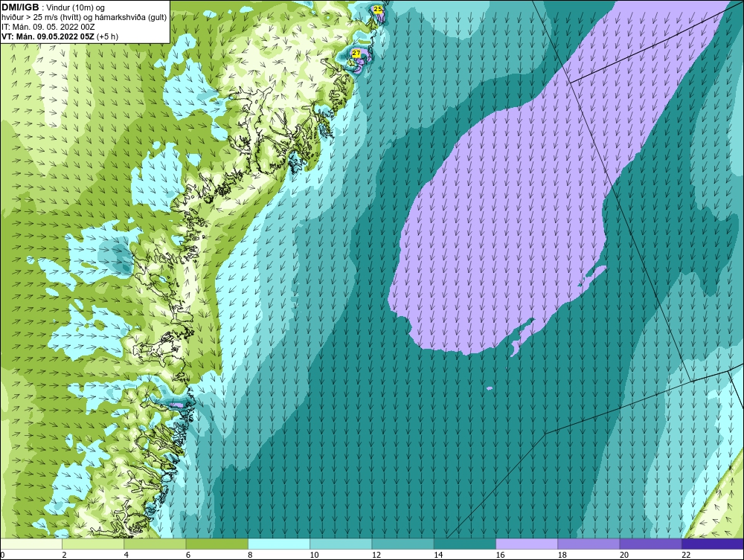This screenshot has height=560, width=744.
Task: Click the scale number 18
Action: coord(562,556)
